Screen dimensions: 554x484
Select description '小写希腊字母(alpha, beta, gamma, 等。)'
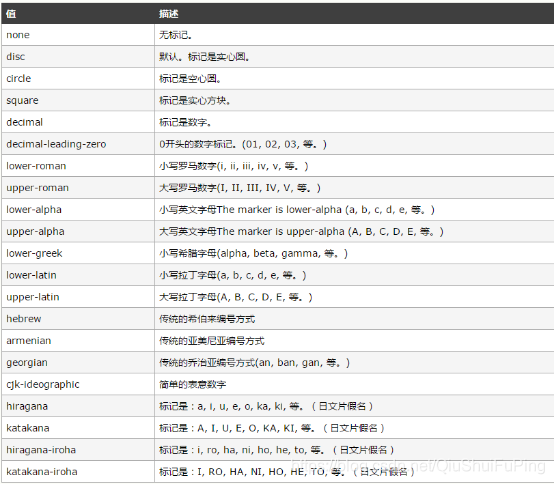pyautogui.click(x=253, y=254)
